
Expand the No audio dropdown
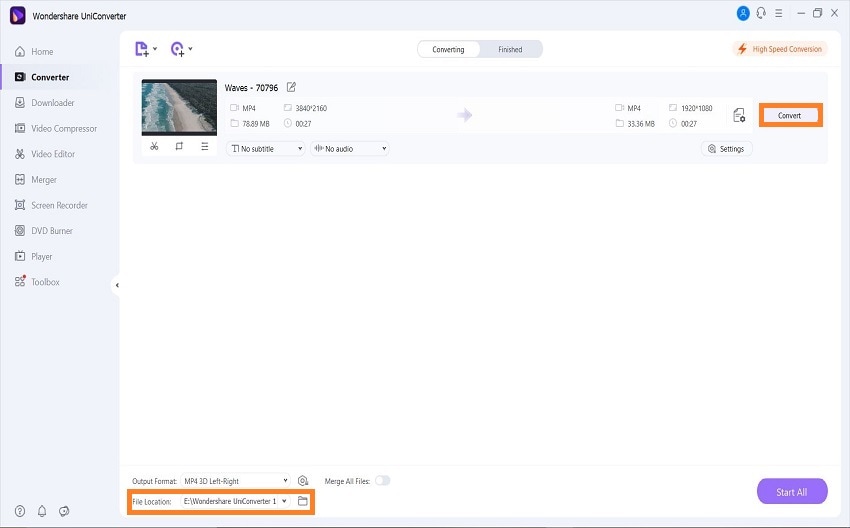(350, 149)
